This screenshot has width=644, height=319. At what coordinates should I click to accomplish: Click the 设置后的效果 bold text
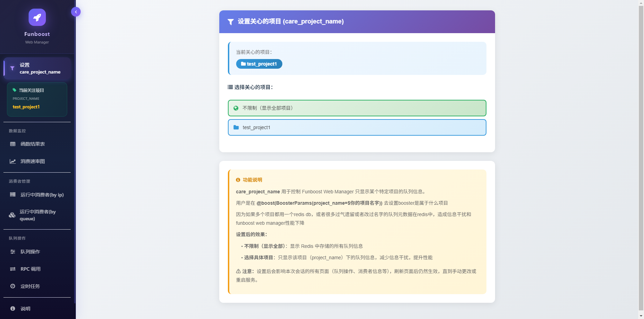(x=251, y=234)
